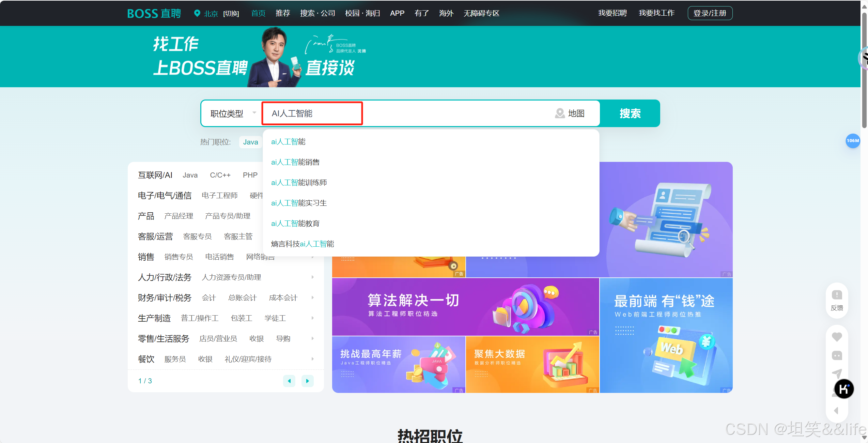This screenshot has width=868, height=443.
Task: Click the AI人工智能 search input field
Action: tap(312, 113)
